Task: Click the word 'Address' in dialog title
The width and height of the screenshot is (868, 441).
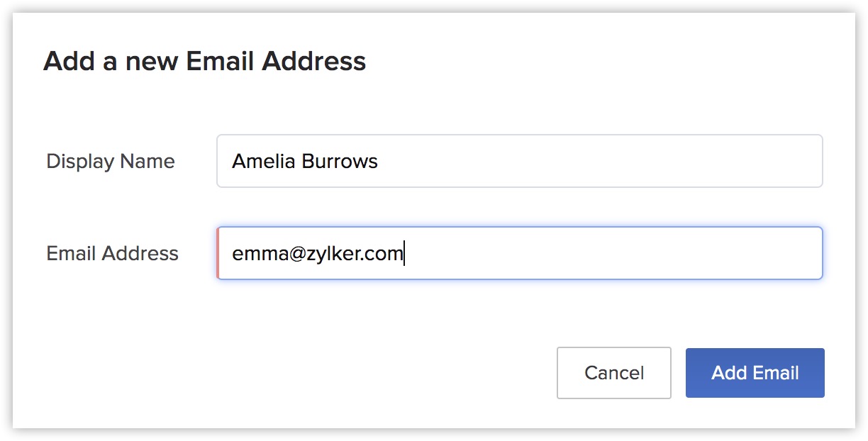Action: pos(314,61)
